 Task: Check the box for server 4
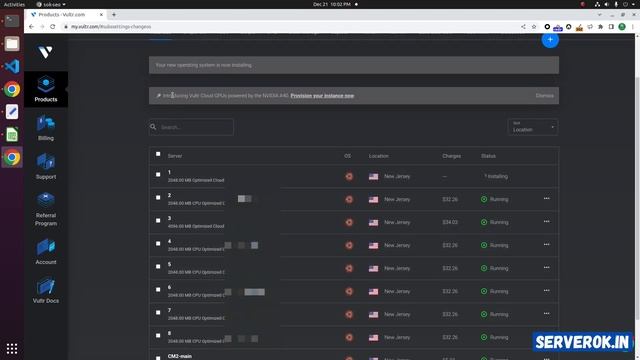click(x=158, y=243)
